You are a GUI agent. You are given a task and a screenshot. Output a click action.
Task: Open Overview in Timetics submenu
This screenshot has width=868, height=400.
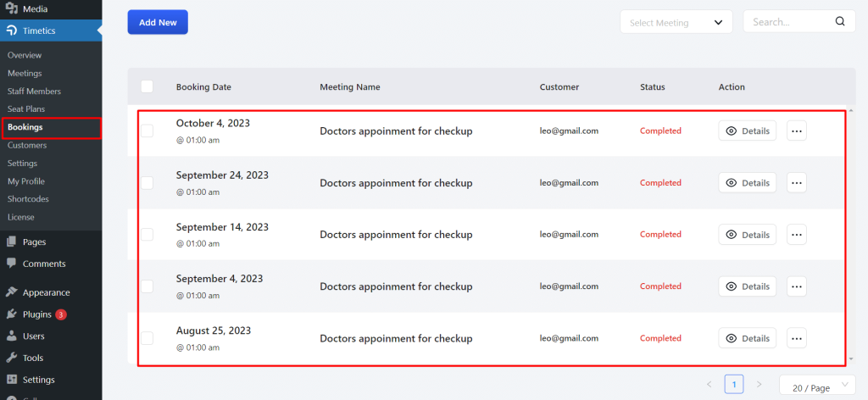pyautogui.click(x=25, y=55)
